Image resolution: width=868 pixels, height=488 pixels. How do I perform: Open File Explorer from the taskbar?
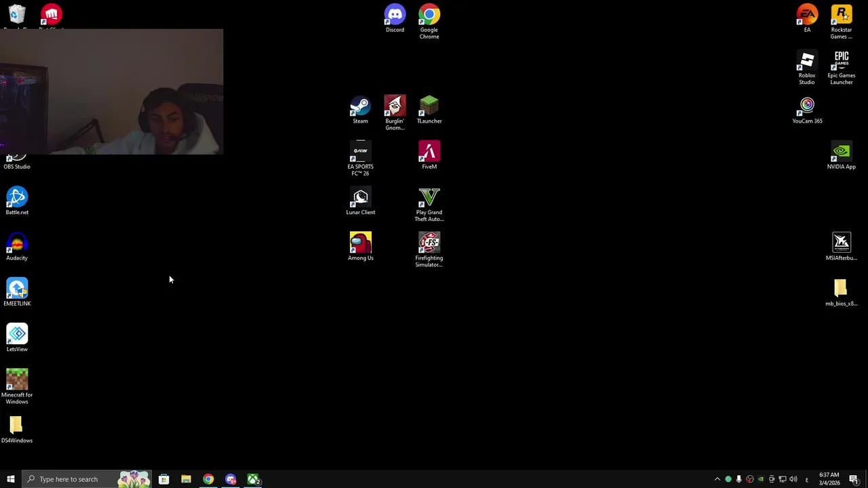tap(186, 479)
